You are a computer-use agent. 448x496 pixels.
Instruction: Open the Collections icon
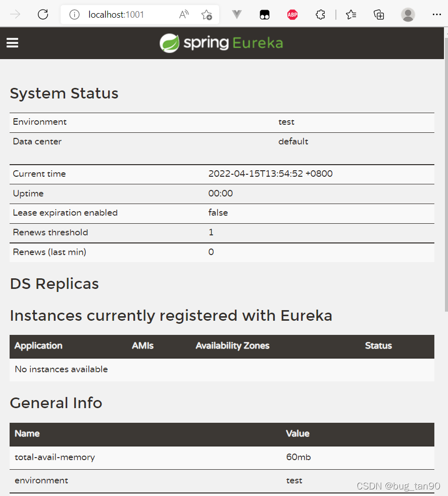pos(379,15)
